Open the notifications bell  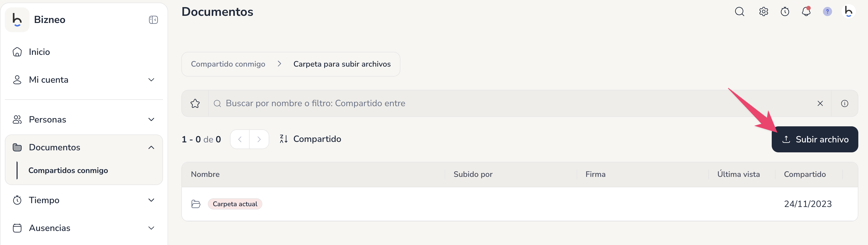(806, 11)
